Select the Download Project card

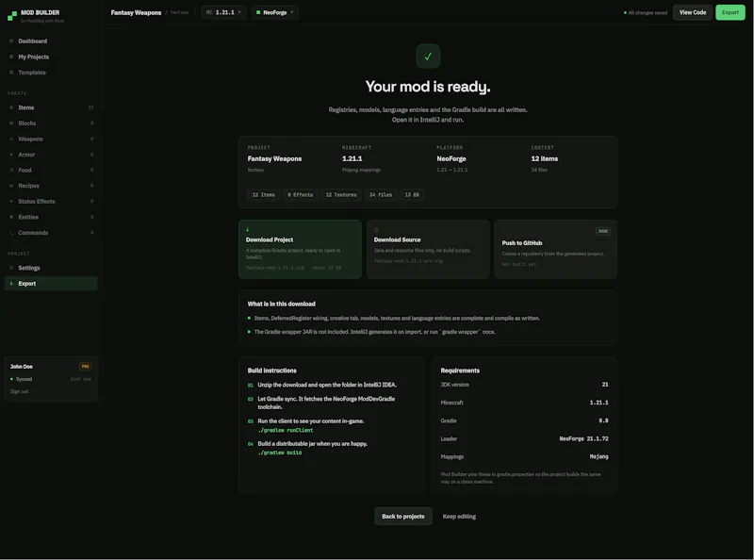tap(300, 249)
